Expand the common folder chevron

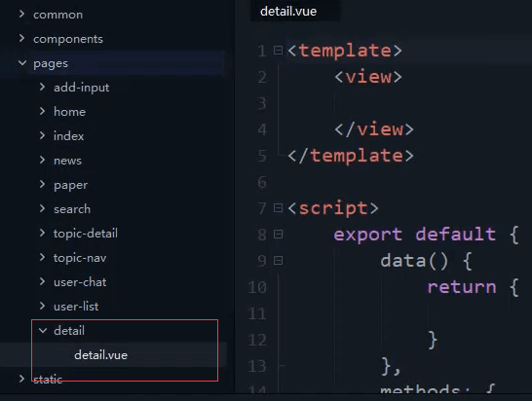(x=21, y=14)
